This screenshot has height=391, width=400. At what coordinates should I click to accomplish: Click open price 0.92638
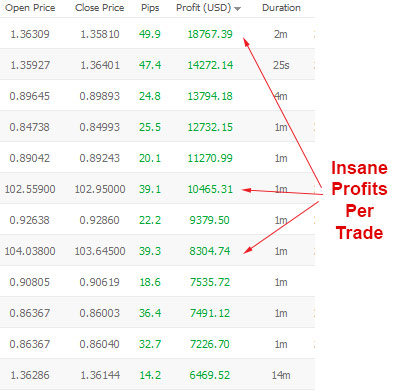click(30, 220)
